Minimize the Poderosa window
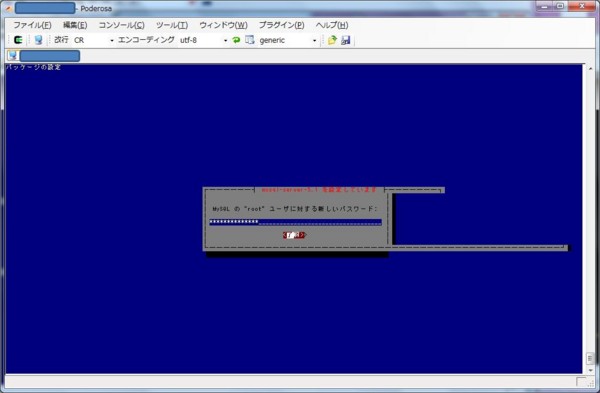Viewport: 600px width, 393px height. [544, 6]
